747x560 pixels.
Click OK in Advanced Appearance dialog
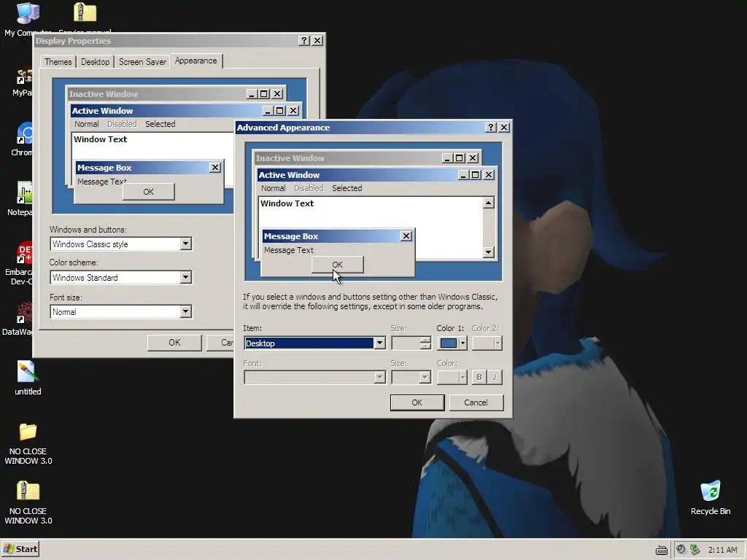click(417, 402)
